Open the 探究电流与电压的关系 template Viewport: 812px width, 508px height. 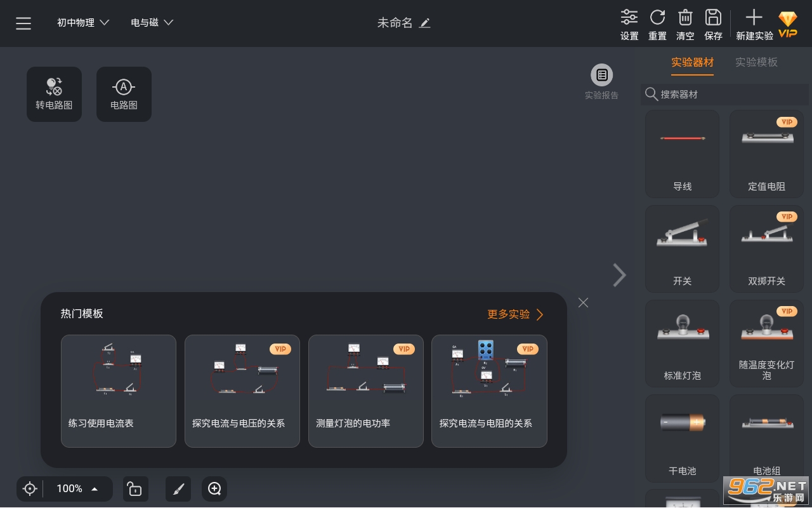242,391
